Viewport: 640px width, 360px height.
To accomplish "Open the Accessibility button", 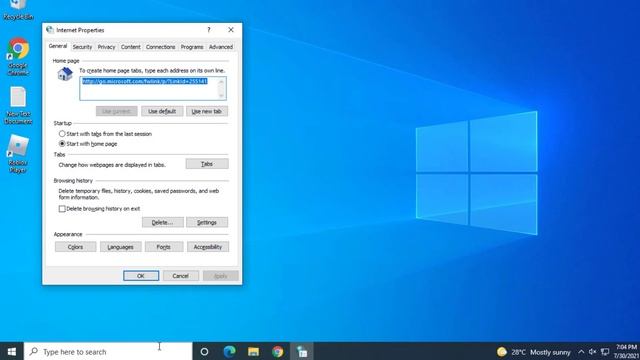I will 208,247.
